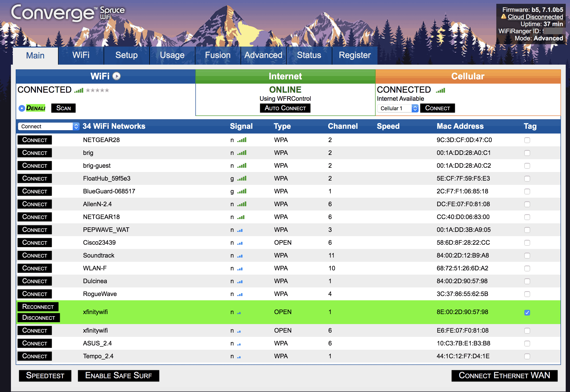Connect to NETGEAR28 network
The width and height of the screenshot is (570, 392).
(35, 140)
